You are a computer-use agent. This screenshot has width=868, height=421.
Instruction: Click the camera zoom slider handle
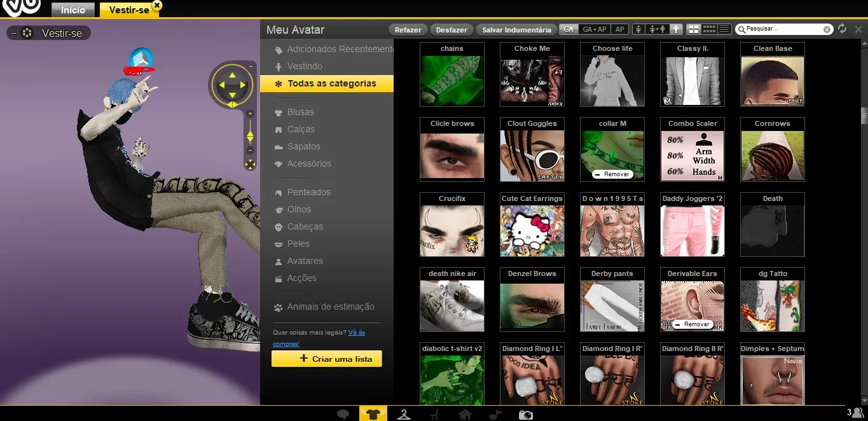click(250, 136)
